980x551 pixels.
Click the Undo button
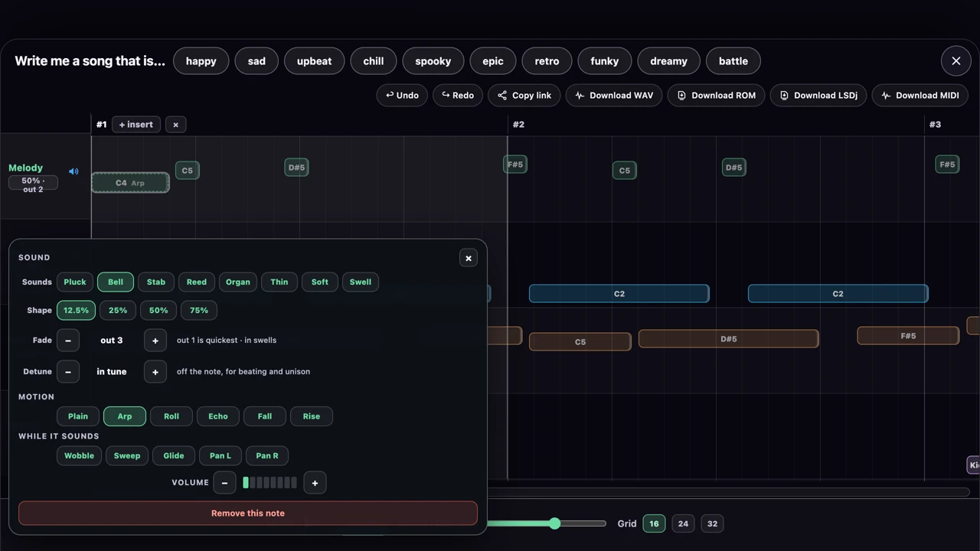[x=402, y=96]
